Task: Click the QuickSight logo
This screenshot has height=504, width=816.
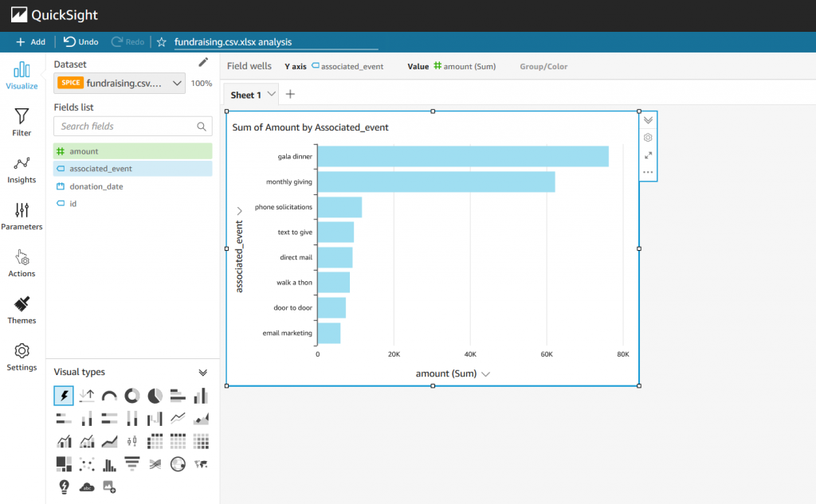Action: [x=54, y=15]
